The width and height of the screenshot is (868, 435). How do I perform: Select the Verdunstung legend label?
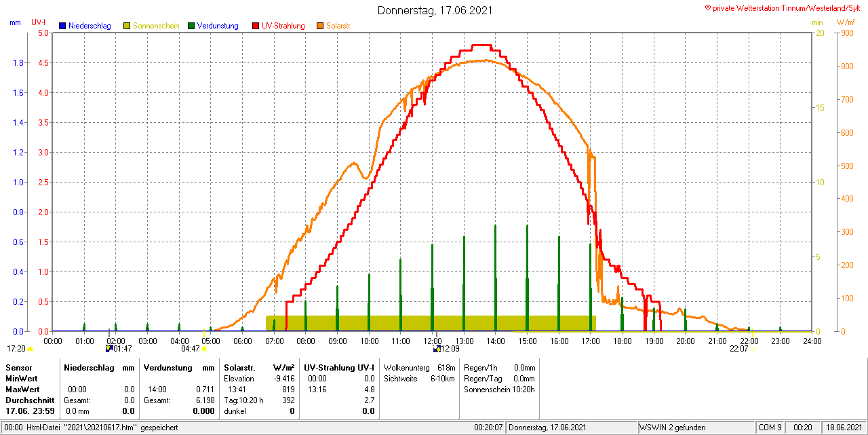(218, 26)
